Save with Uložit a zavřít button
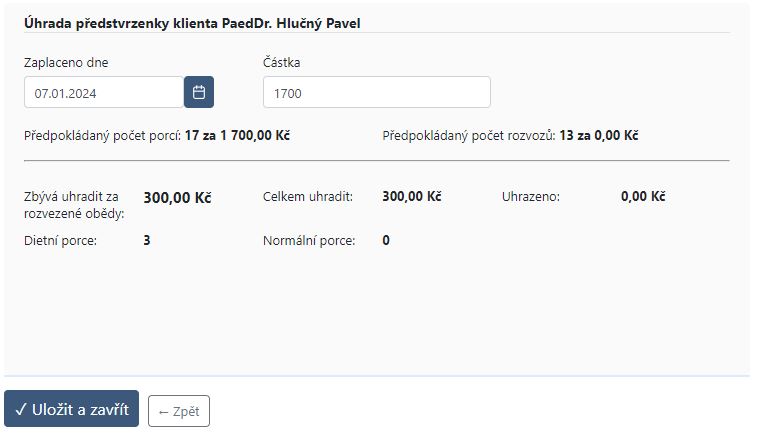This screenshot has height=434, width=757. pyautogui.click(x=71, y=409)
